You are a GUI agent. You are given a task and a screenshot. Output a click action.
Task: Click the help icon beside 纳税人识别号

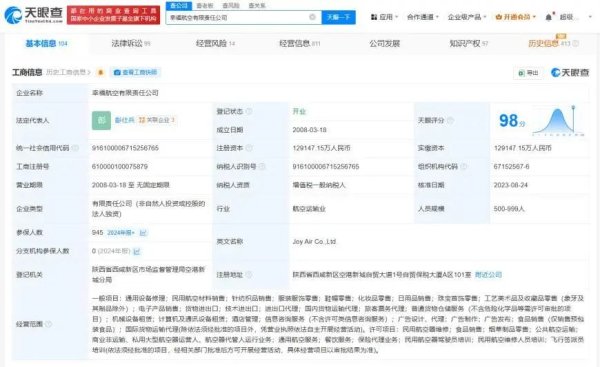coord(262,166)
